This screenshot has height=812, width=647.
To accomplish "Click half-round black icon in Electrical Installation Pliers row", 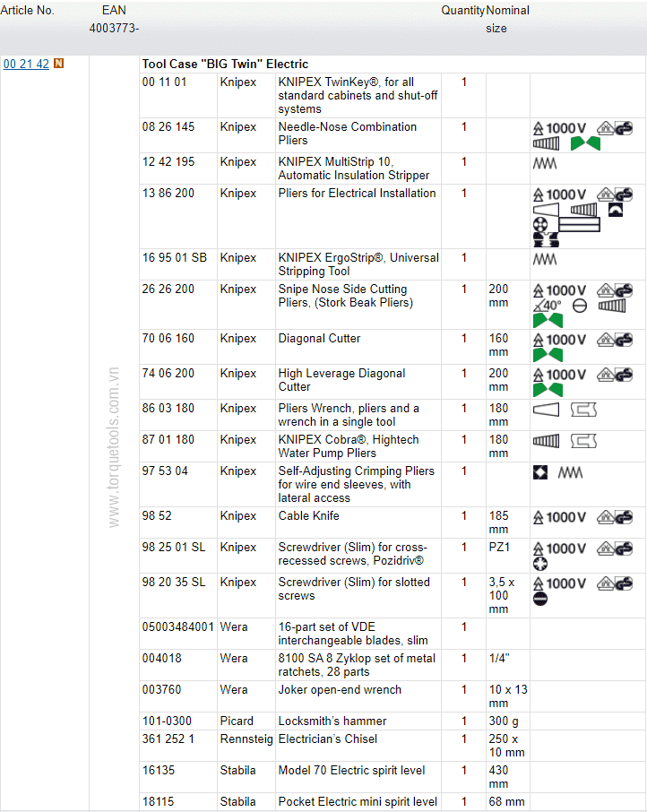I will coord(615,210).
